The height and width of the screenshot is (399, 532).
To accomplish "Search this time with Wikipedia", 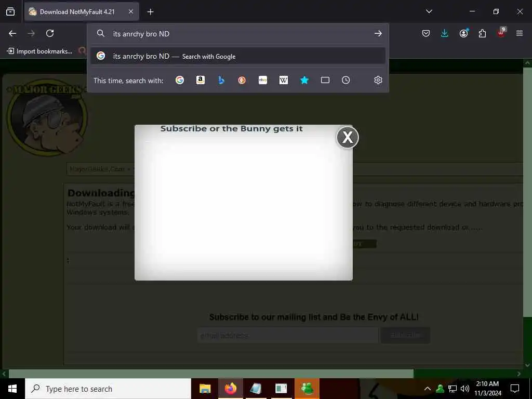I will click(x=284, y=80).
